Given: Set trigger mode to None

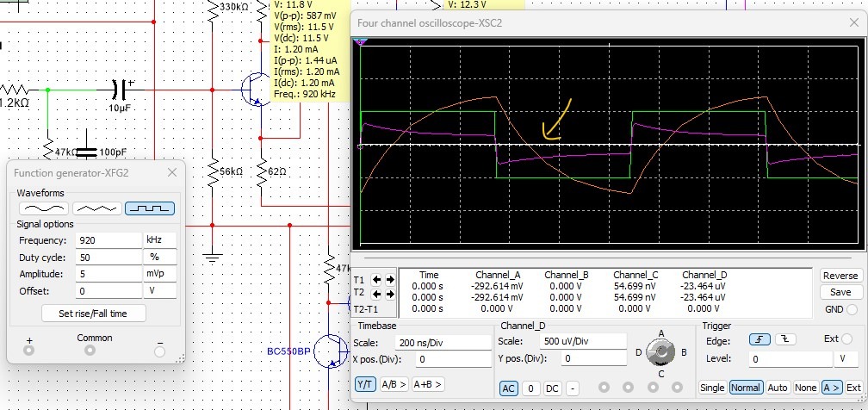Looking at the screenshot, I should (805, 388).
